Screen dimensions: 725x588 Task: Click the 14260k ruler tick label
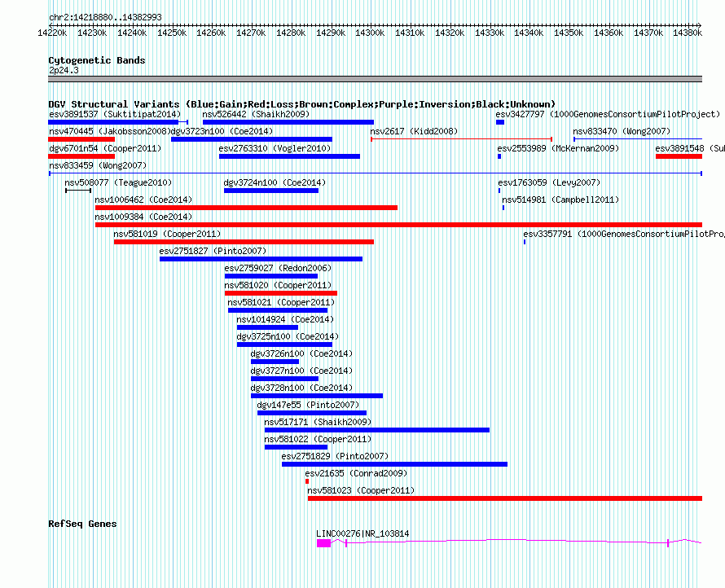tap(211, 33)
